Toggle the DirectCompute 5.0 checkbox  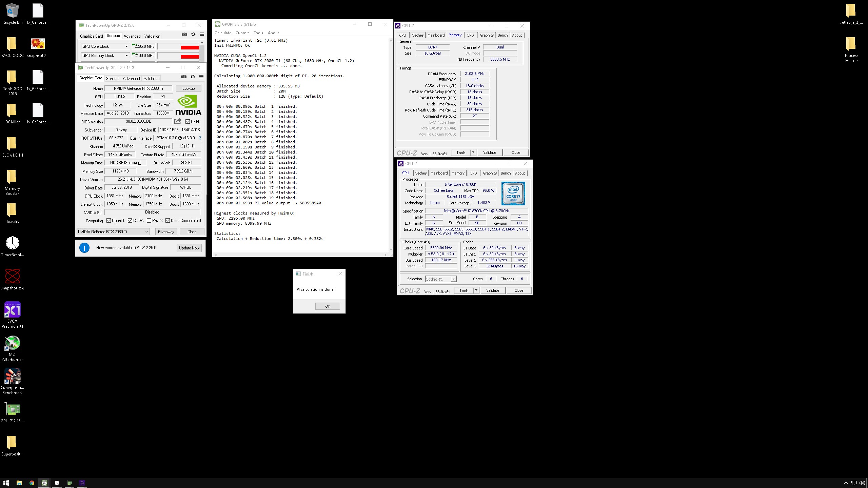tap(167, 221)
